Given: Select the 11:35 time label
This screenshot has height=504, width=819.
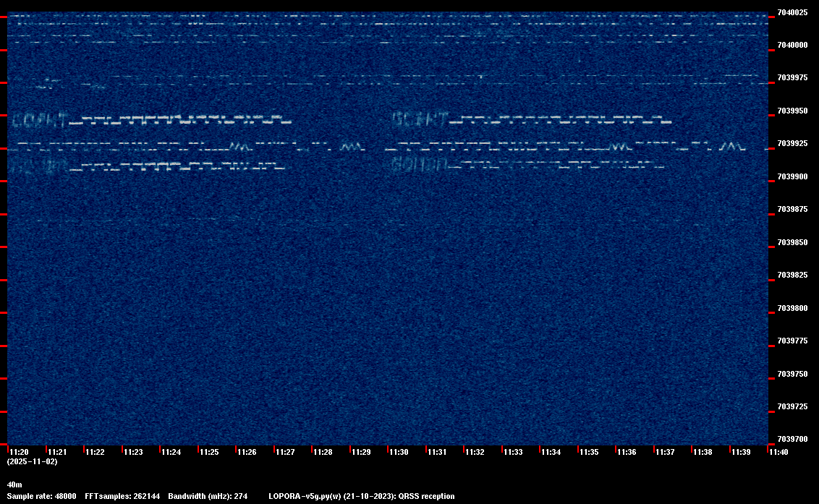Looking at the screenshot, I should click(x=589, y=452).
